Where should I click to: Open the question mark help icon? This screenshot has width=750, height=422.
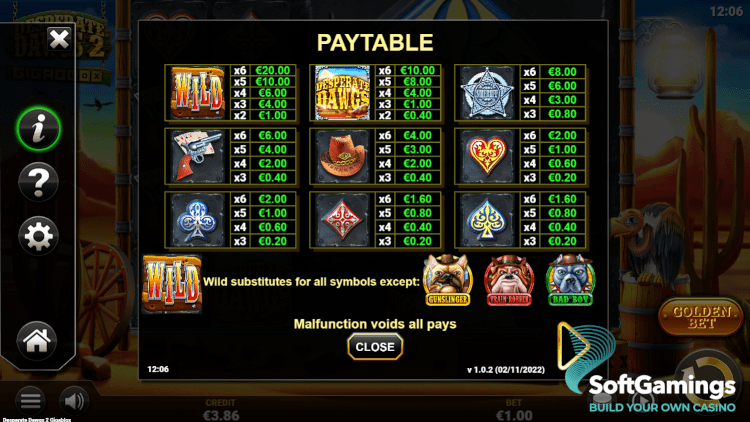(x=39, y=182)
